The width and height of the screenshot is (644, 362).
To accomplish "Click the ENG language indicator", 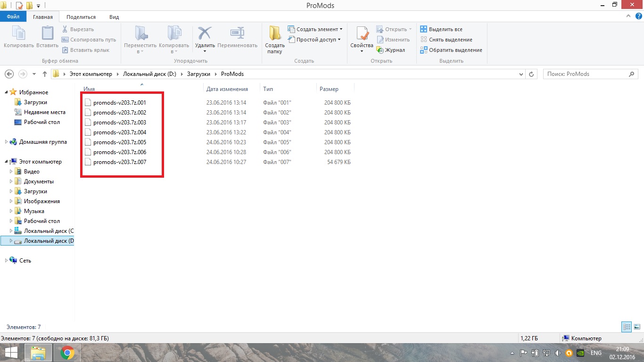I will coord(595,353).
